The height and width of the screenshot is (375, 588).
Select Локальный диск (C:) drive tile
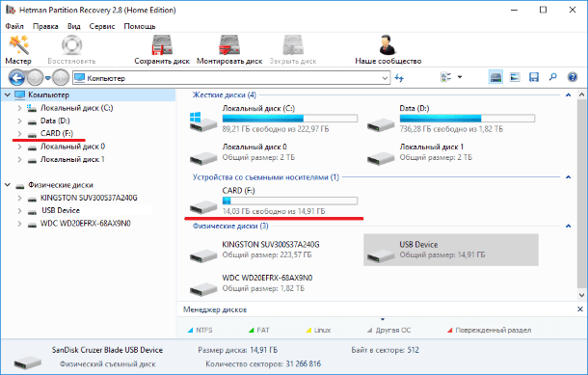tap(274, 119)
